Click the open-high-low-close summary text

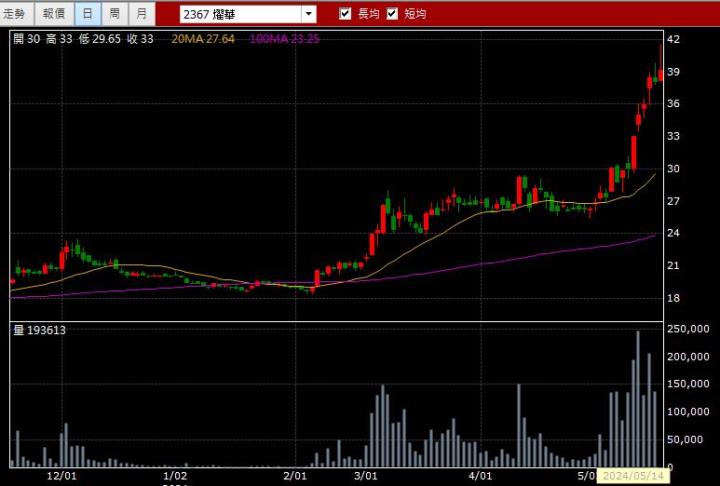click(x=83, y=38)
